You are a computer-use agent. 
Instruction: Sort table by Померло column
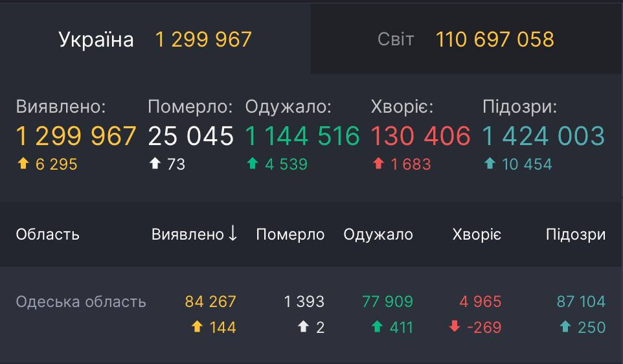pyautogui.click(x=290, y=234)
